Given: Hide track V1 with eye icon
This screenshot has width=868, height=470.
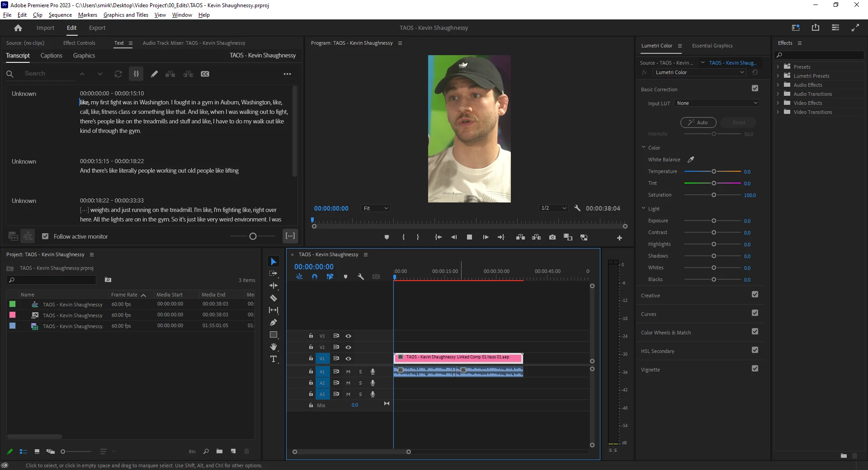Looking at the screenshot, I should coord(348,358).
